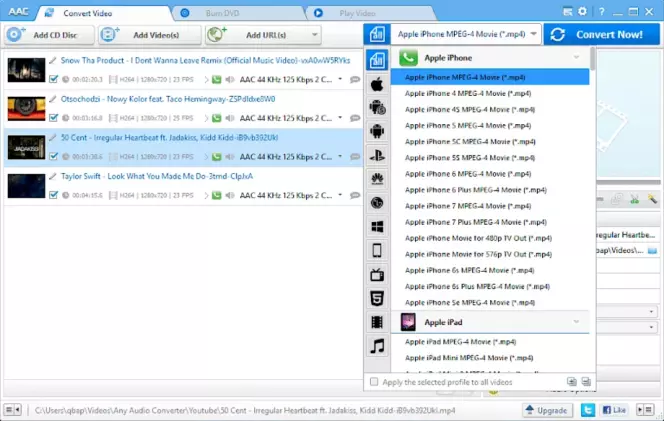Click the Facebook Like button
The height and width of the screenshot is (421, 664).
(614, 410)
